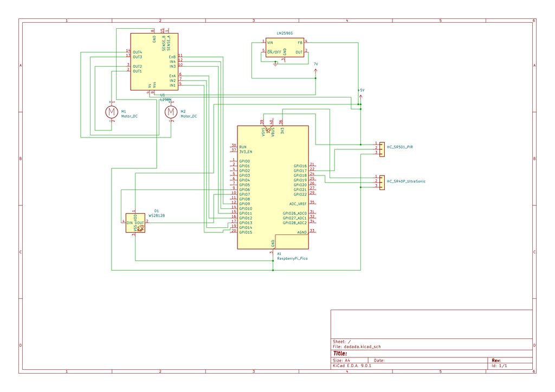Click the IN1 pin on L298N
Viewport: 555px width, 392px height.
click(x=172, y=86)
